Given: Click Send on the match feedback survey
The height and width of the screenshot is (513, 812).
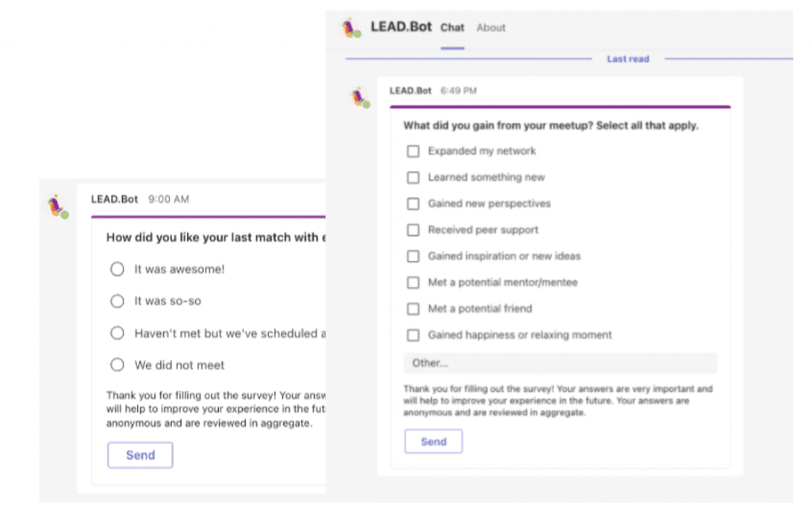Looking at the screenshot, I should pyautogui.click(x=140, y=454).
